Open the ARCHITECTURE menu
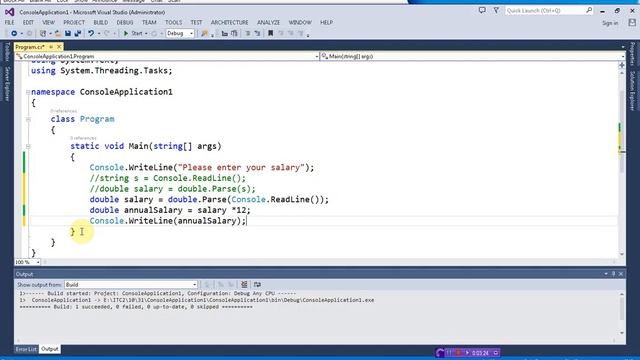Viewport: 640px width, 360px height. tap(229, 22)
